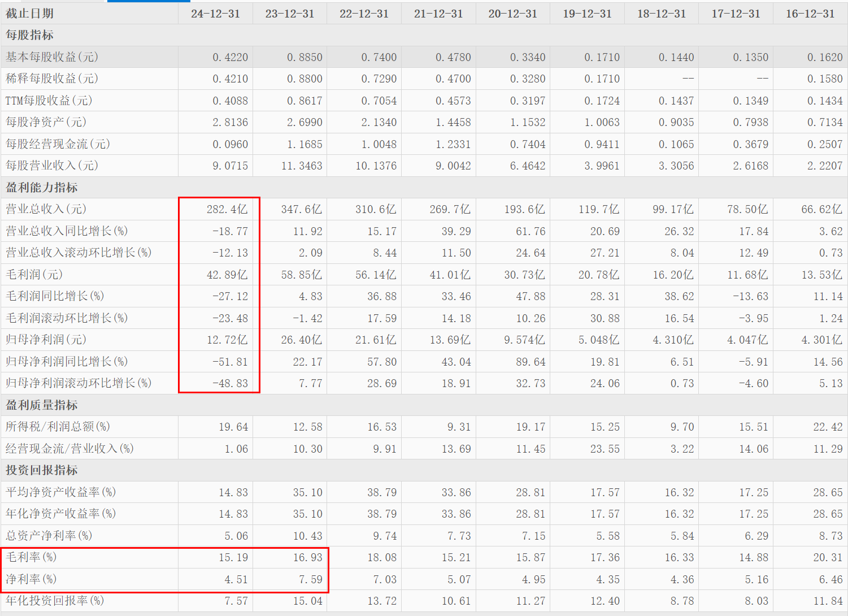848x616 pixels.
Task: Select the 营业总收入同比增长(%) row label
Action: (67, 231)
